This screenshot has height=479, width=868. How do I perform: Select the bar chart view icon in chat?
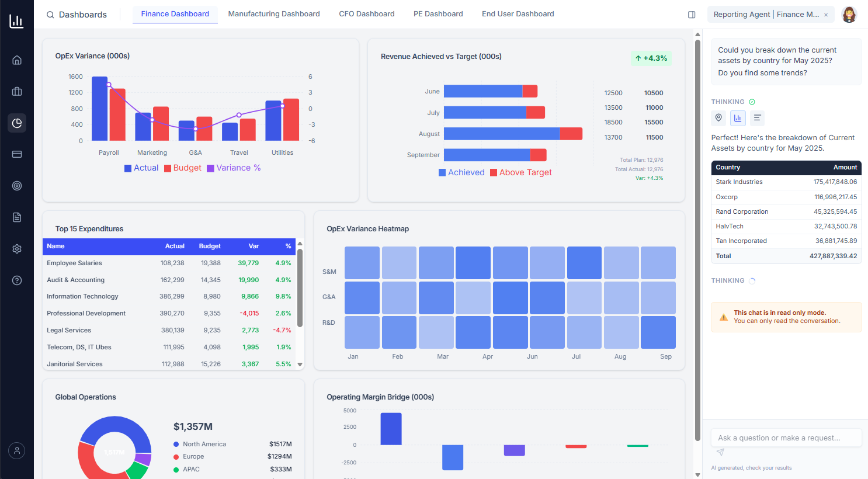tap(738, 118)
